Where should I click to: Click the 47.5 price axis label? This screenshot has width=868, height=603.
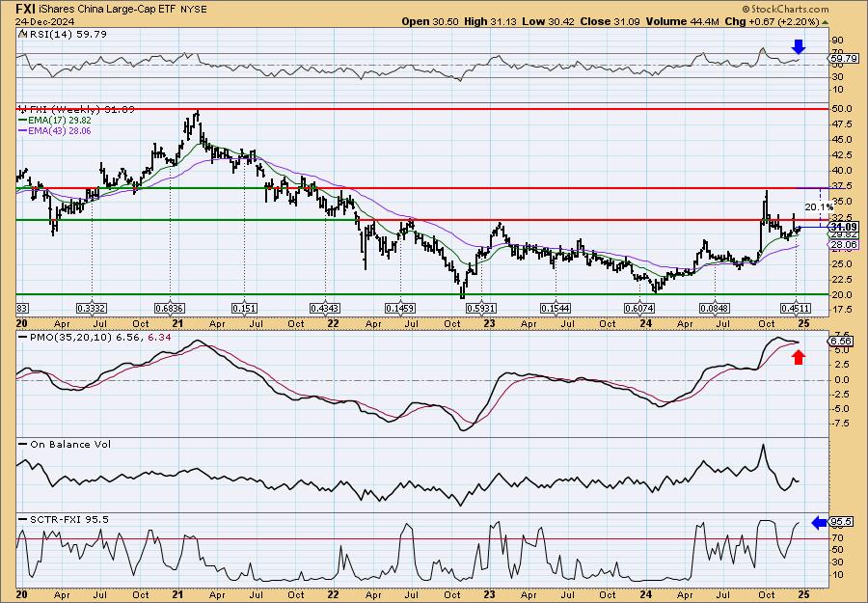coord(841,125)
